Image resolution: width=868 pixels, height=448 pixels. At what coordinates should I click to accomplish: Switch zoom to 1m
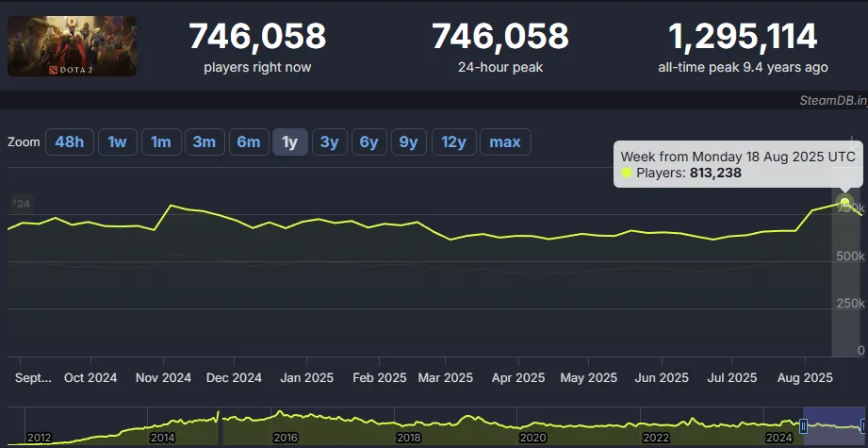[x=161, y=142]
